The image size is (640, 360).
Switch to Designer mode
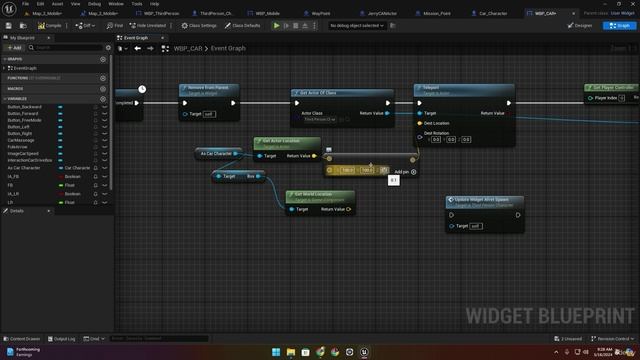coord(580,26)
